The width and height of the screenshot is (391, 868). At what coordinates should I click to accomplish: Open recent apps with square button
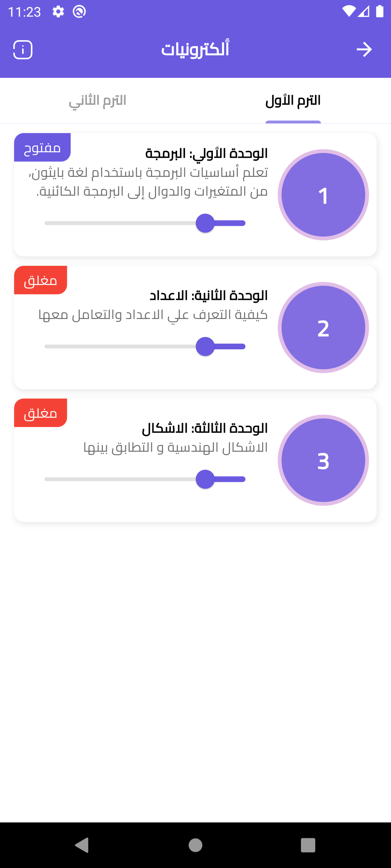point(308,845)
